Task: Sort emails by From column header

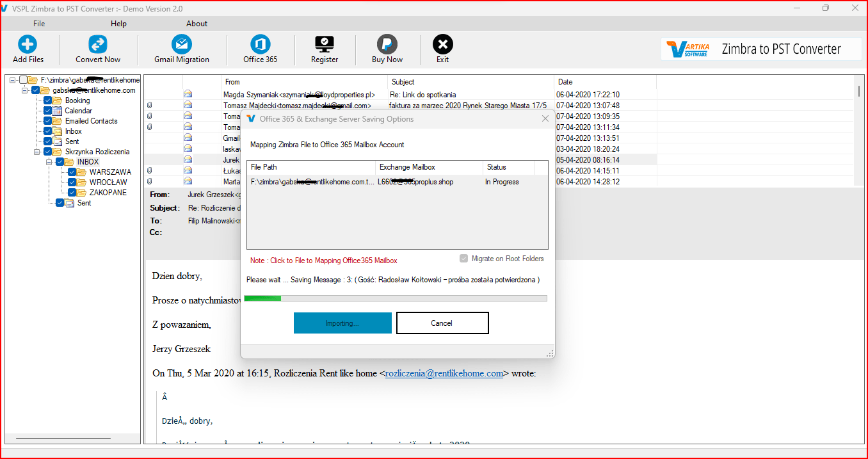Action: (x=304, y=82)
